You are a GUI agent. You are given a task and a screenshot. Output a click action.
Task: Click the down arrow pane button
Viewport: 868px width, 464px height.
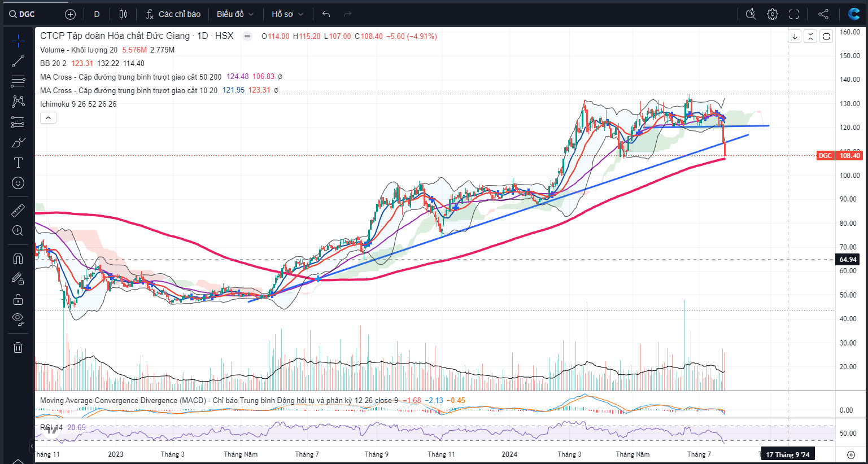tap(795, 36)
